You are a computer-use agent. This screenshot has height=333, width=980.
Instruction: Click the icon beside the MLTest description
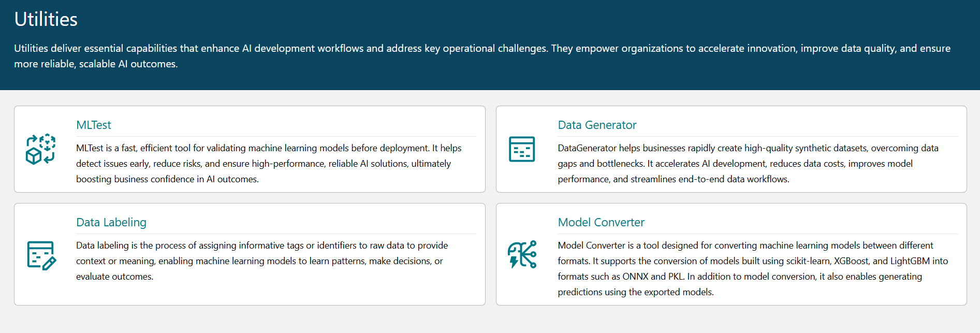pos(40,149)
